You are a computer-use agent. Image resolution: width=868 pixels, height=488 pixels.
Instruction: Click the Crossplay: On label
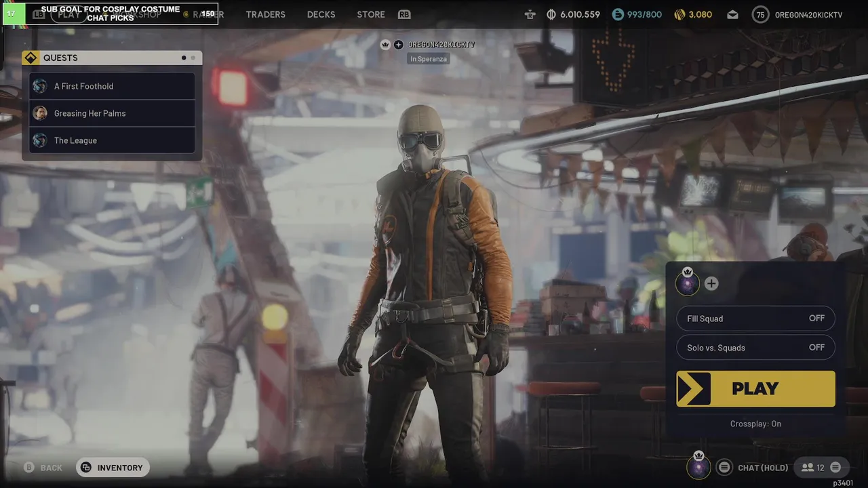755,424
